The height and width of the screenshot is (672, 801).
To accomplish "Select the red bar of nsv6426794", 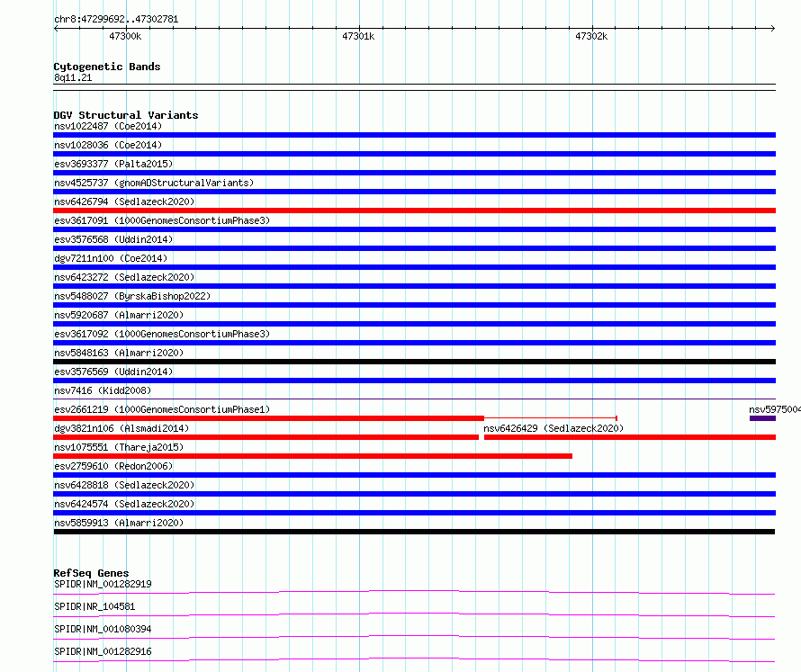I will point(414,211).
